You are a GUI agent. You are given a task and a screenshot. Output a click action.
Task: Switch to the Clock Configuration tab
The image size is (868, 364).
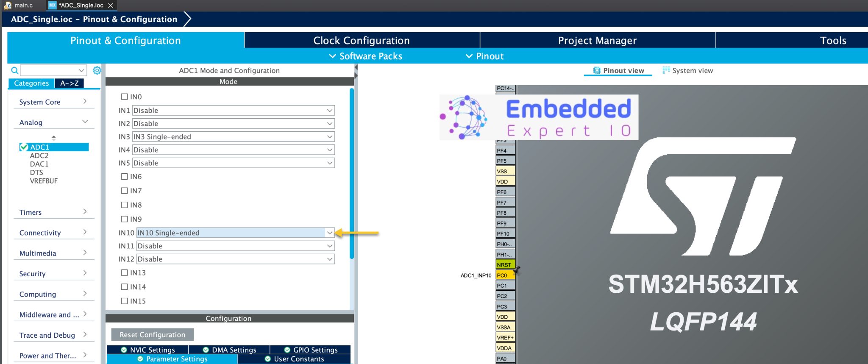pyautogui.click(x=362, y=41)
